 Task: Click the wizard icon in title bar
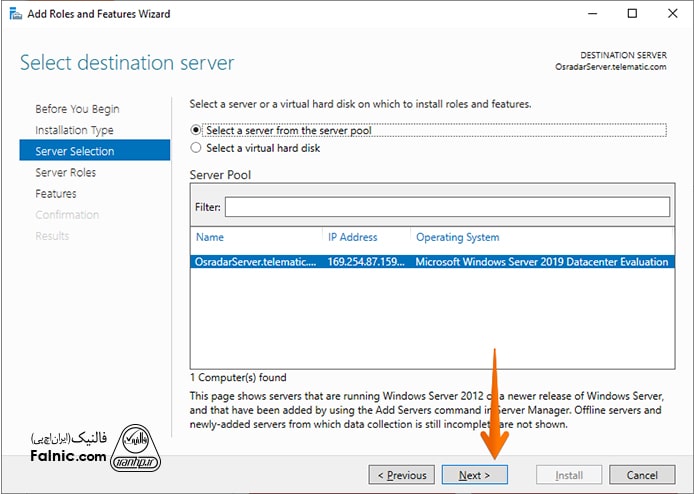coord(14,14)
